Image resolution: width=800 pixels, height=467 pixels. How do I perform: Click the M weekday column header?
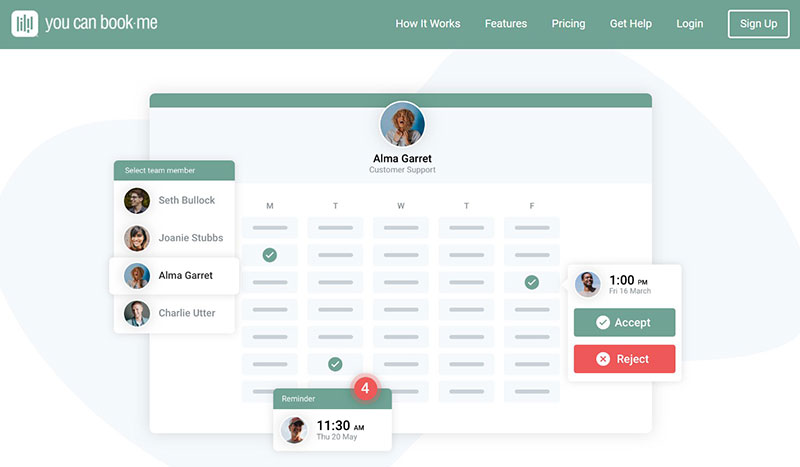click(x=270, y=206)
